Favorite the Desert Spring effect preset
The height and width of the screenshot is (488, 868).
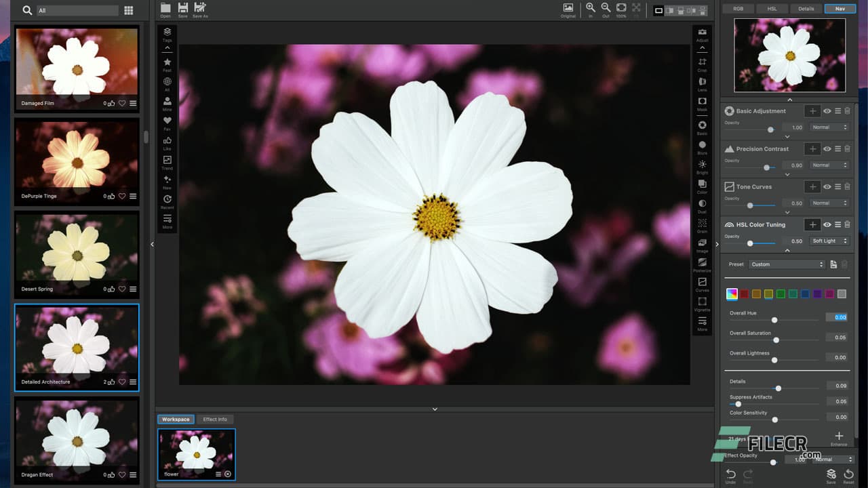tap(122, 289)
